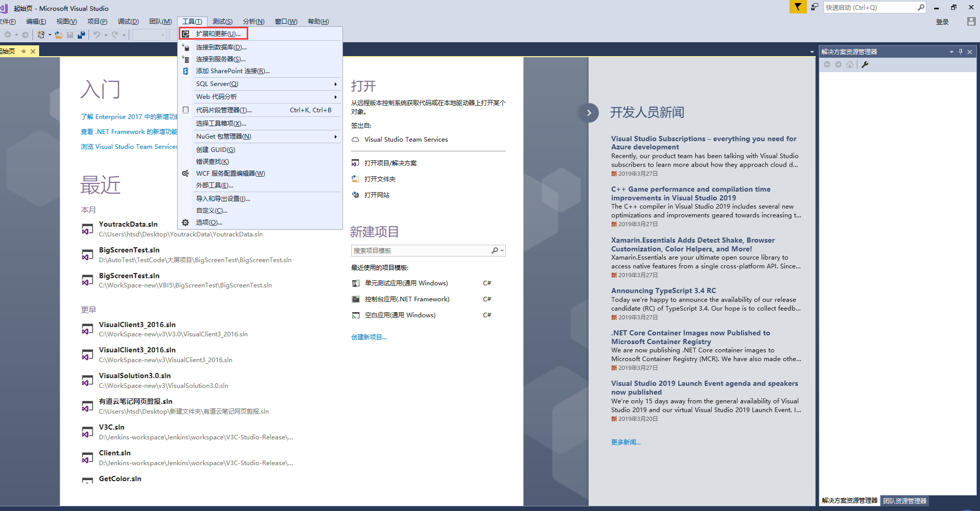
Task: Open the 窗口(W) menu
Action: click(286, 22)
